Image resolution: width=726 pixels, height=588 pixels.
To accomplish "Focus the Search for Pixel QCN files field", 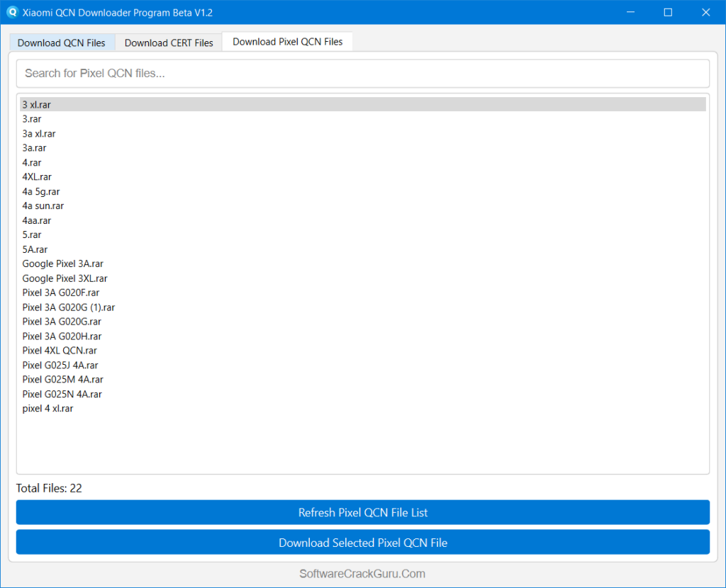I will point(363,74).
